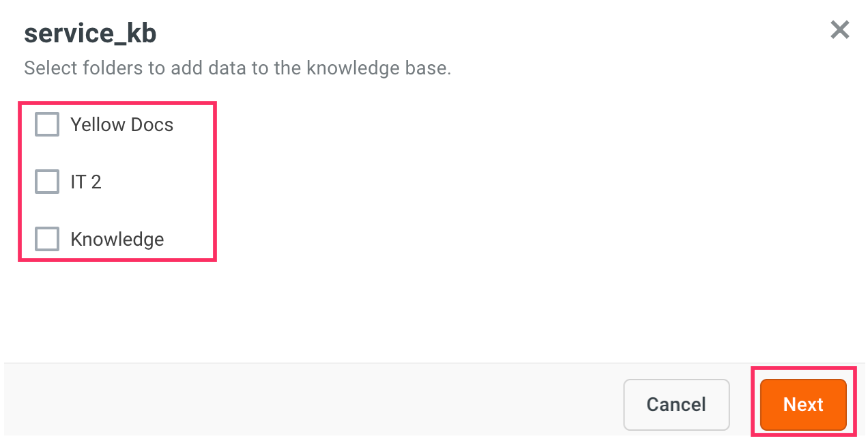This screenshot has width=868, height=441.
Task: Enable the IT 2 folder checkbox
Action: point(47,182)
